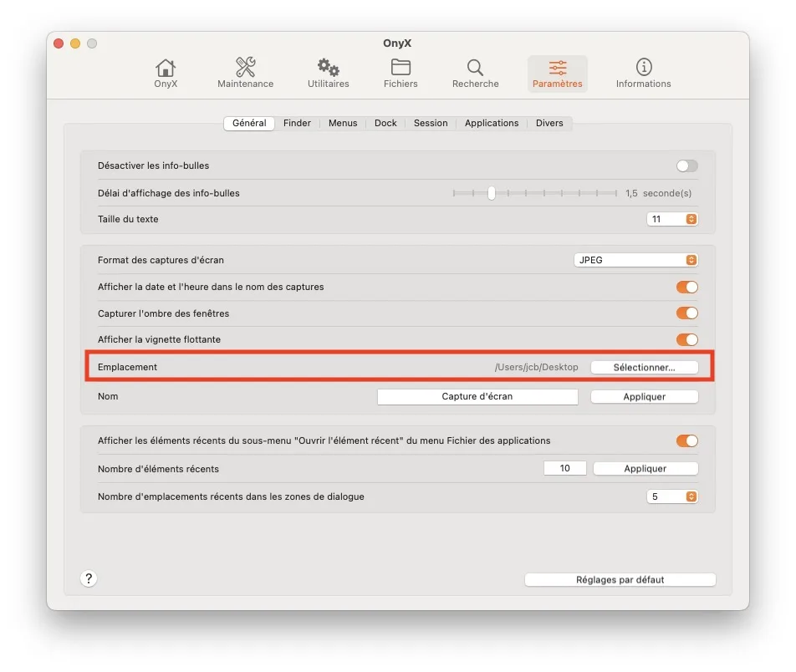Open the OnyX home icon
Screen dimensions: 796x672
tap(165, 72)
